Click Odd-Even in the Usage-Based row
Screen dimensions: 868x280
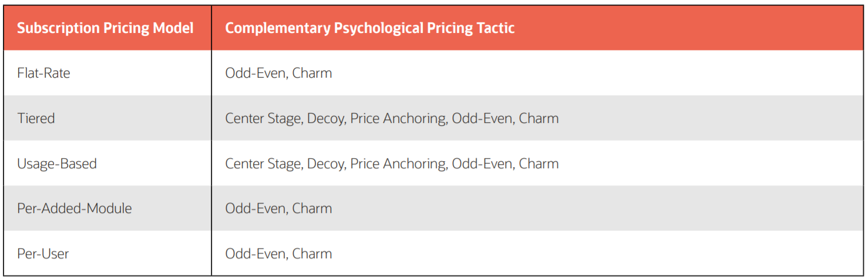point(482,164)
